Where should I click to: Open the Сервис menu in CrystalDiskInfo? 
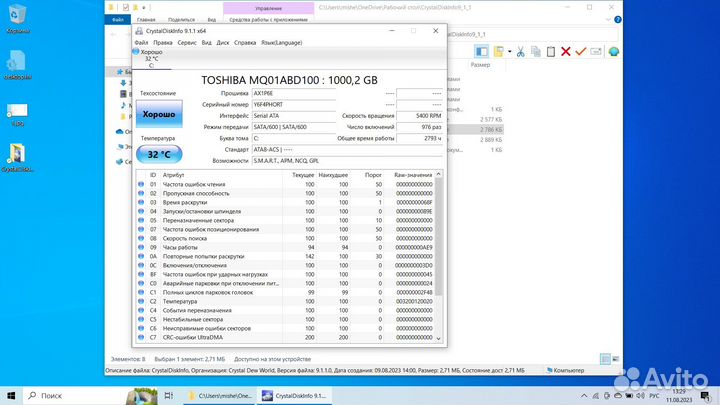187,43
